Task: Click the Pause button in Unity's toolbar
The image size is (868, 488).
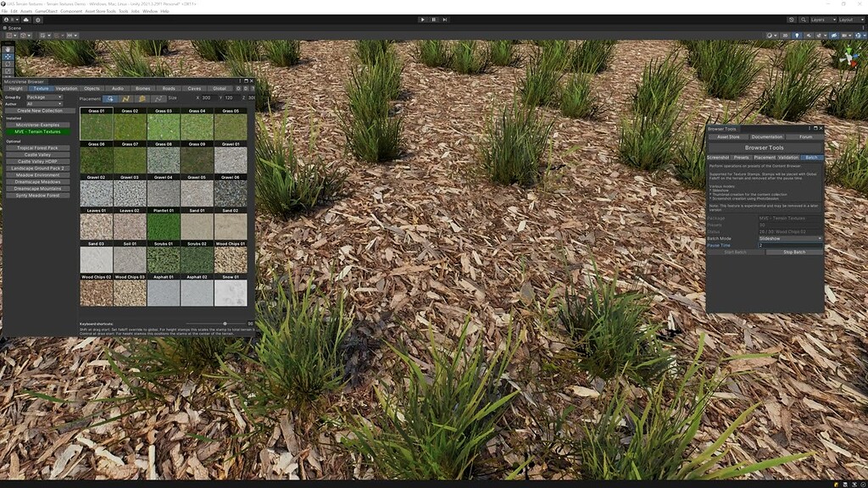Action: pos(433,19)
